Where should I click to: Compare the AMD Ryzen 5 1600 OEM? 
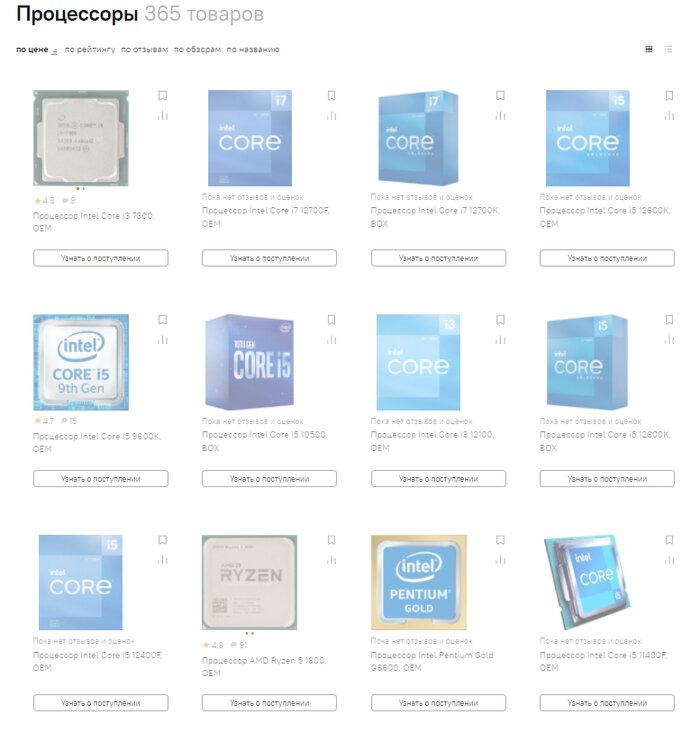point(332,560)
